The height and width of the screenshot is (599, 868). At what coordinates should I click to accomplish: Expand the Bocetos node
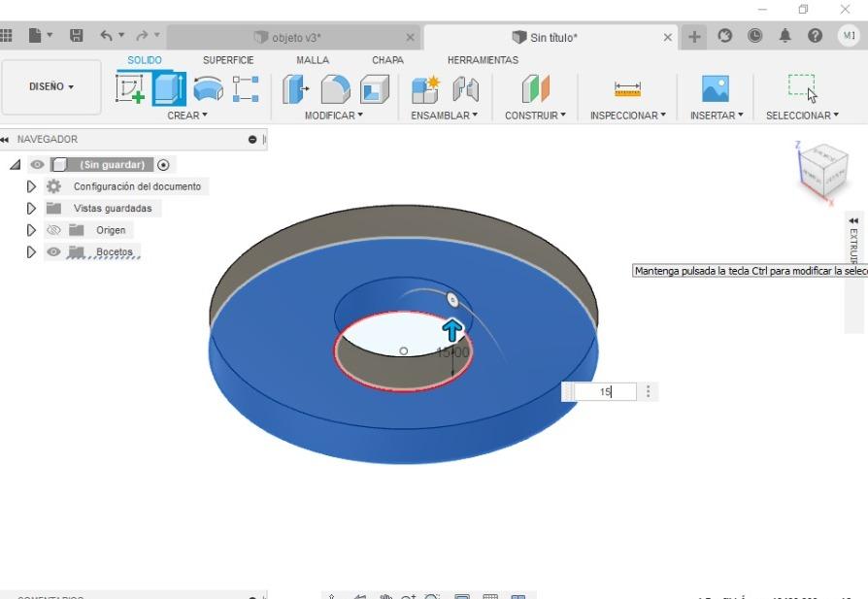(31, 251)
